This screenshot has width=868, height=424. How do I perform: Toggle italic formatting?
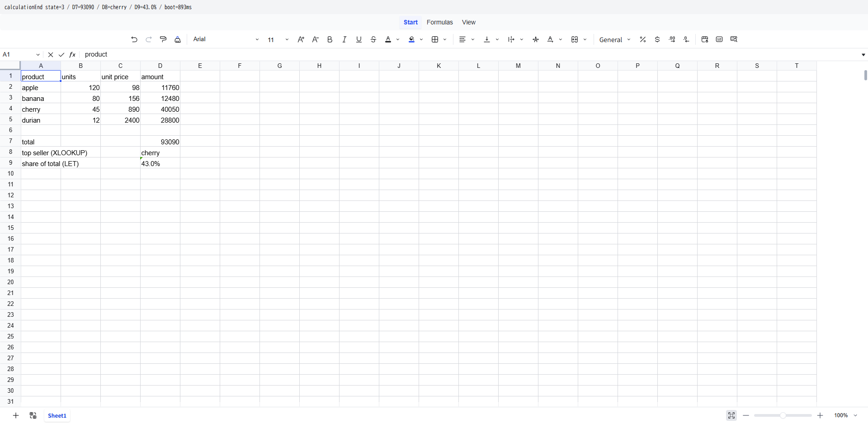pyautogui.click(x=344, y=39)
